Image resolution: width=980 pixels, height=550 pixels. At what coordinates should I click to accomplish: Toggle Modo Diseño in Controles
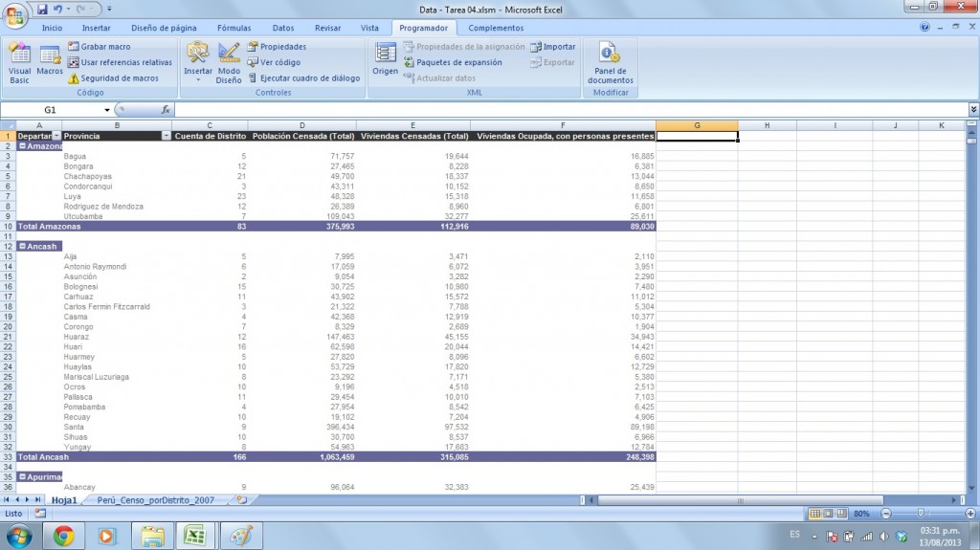point(229,62)
